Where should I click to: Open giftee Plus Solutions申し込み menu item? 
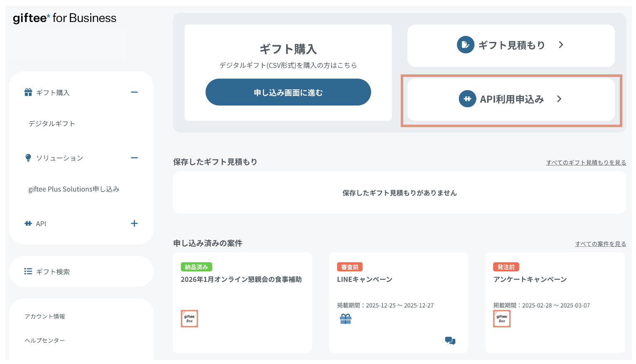pyautogui.click(x=74, y=189)
